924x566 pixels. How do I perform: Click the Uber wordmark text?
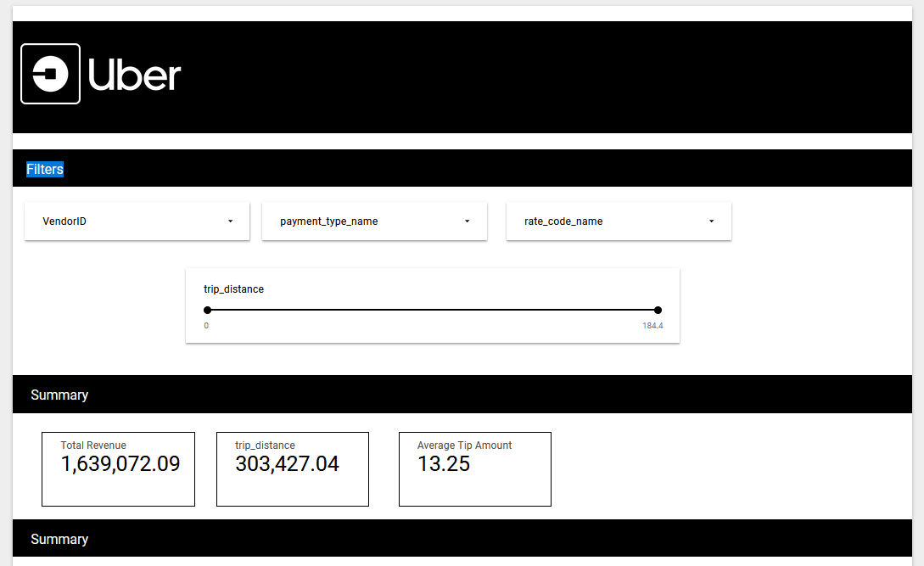tap(134, 75)
